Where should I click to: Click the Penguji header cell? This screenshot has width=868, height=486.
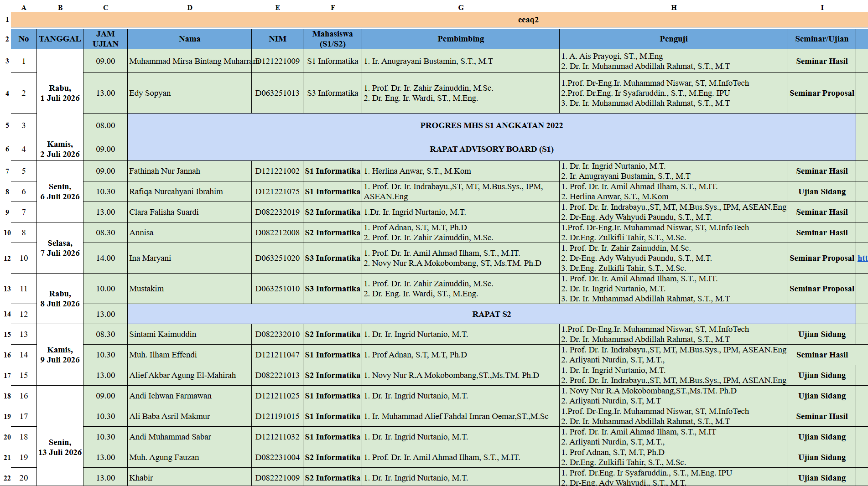click(674, 39)
